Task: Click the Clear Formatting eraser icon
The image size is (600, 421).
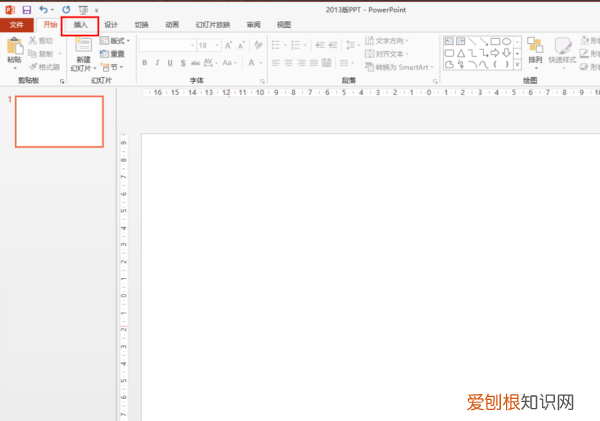Action: pos(258,45)
